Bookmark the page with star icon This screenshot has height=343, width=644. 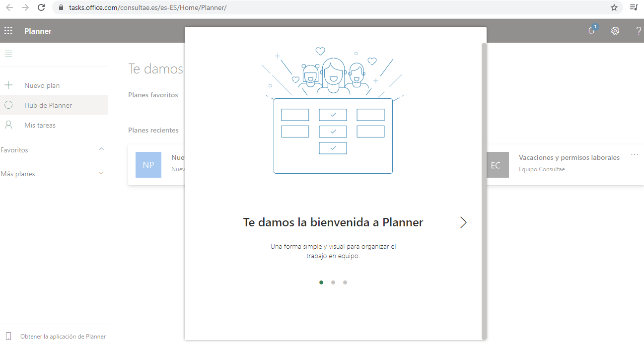click(614, 7)
